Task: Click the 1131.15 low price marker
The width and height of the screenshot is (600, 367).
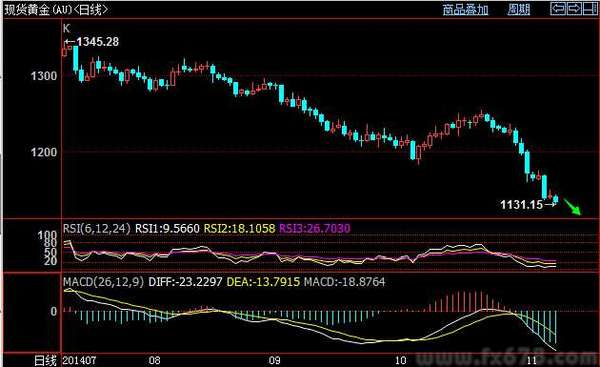Action: point(528,205)
